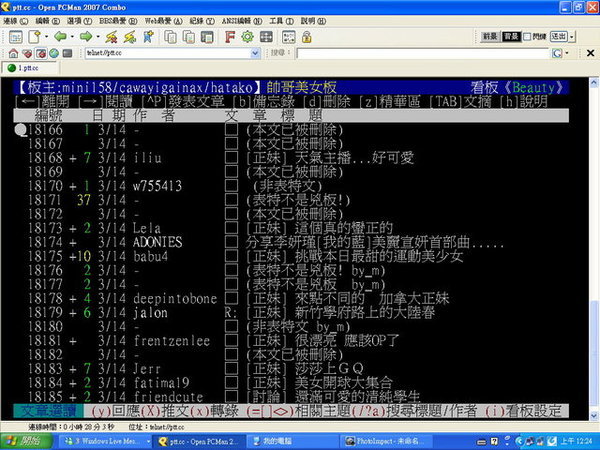This screenshot has height=450, width=600.
Task: Click the Google search engine icon
Action: (x=557, y=54)
